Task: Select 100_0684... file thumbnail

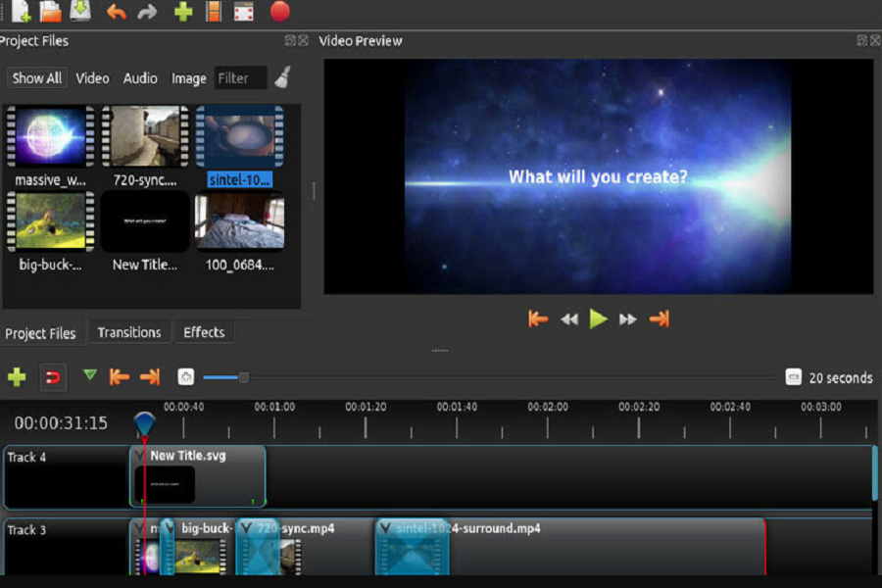Action: pos(240,221)
